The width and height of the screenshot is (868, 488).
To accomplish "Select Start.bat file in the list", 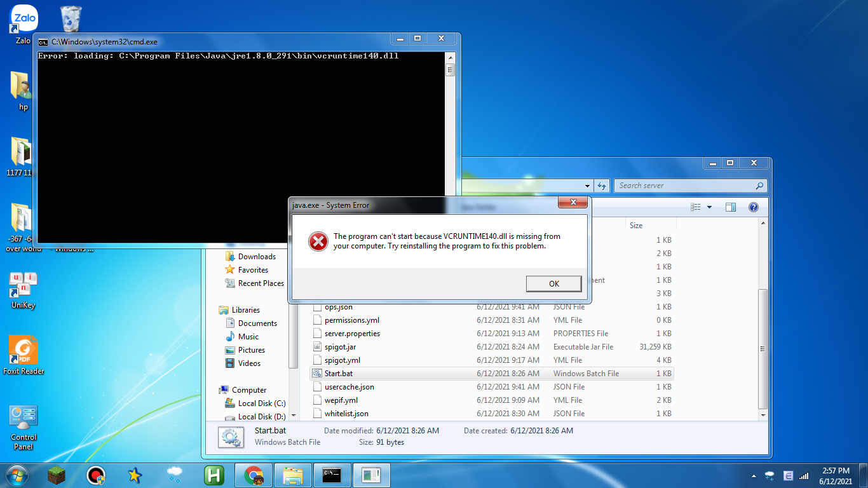I will pos(491,374).
